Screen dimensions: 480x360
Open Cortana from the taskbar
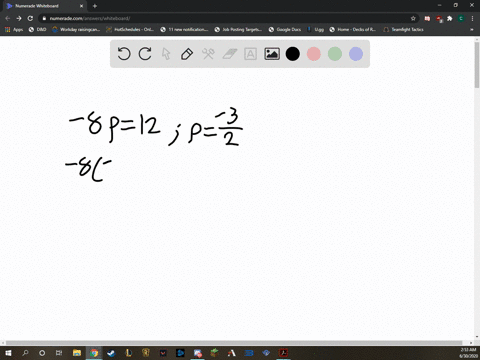pyautogui.click(x=42, y=353)
